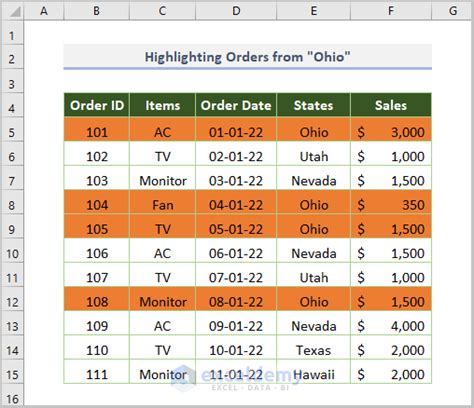Select column A header
The height and width of the screenshot is (408, 474).
tap(44, 11)
